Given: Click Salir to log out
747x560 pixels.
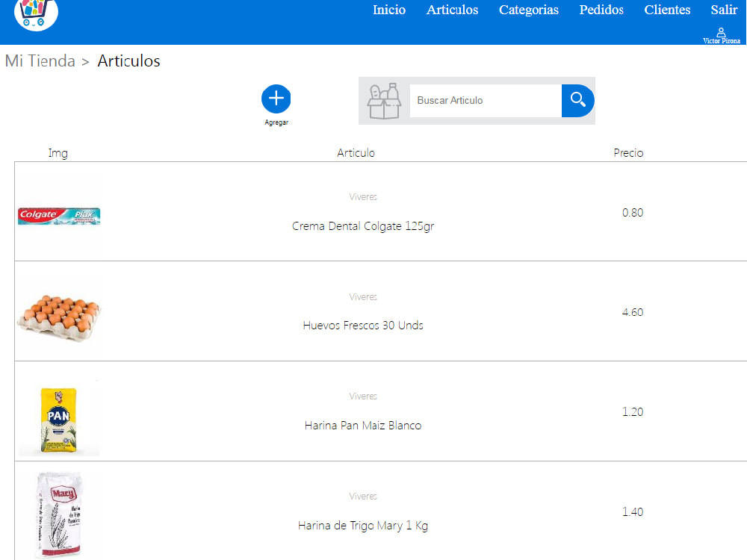Looking at the screenshot, I should (724, 10).
